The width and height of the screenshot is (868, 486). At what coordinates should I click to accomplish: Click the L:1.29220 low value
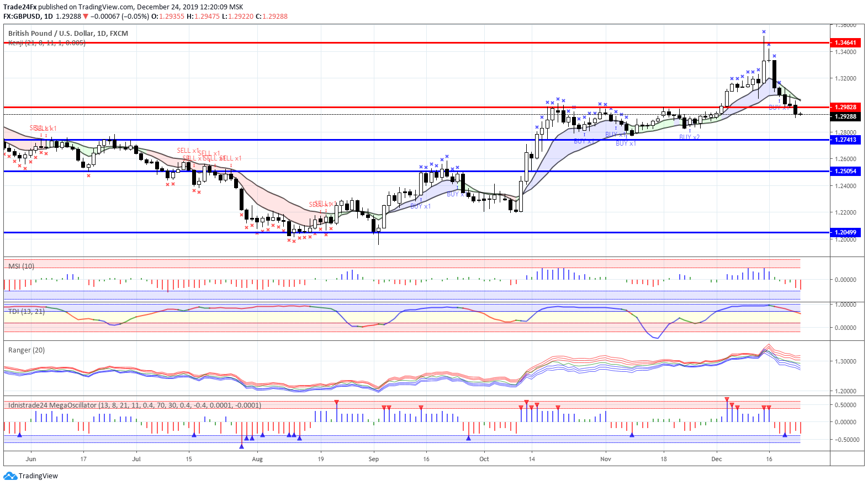point(237,16)
